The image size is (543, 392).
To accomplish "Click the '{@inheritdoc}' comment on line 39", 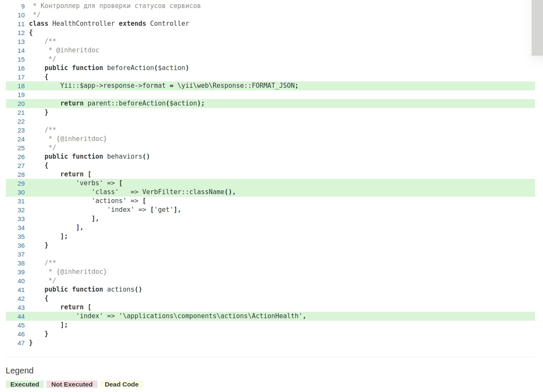I will click(x=81, y=272).
